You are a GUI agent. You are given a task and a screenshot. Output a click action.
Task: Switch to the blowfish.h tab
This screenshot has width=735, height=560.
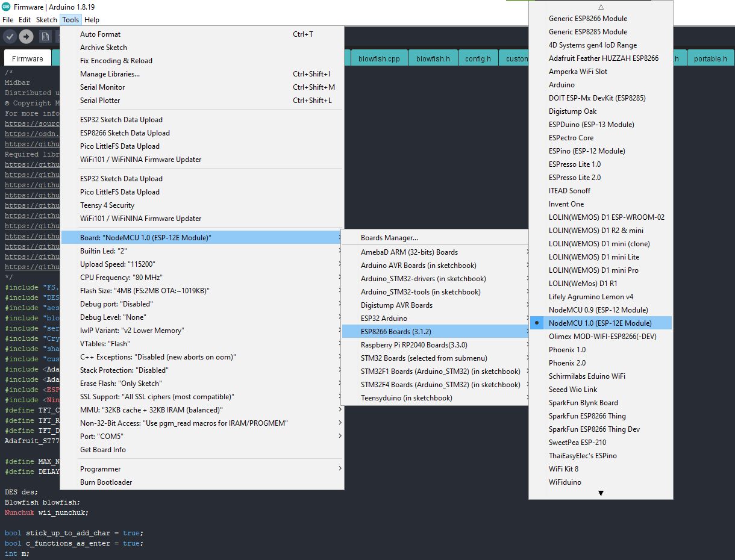[x=433, y=58]
